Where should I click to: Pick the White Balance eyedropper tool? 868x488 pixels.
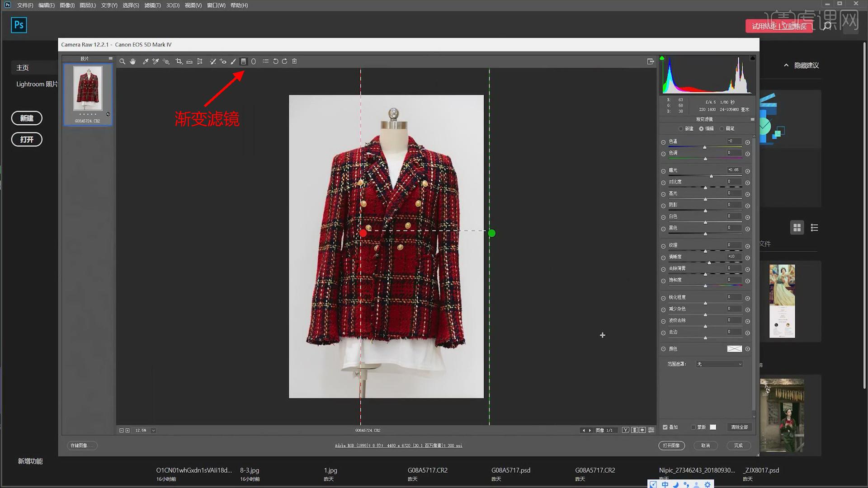coord(145,61)
